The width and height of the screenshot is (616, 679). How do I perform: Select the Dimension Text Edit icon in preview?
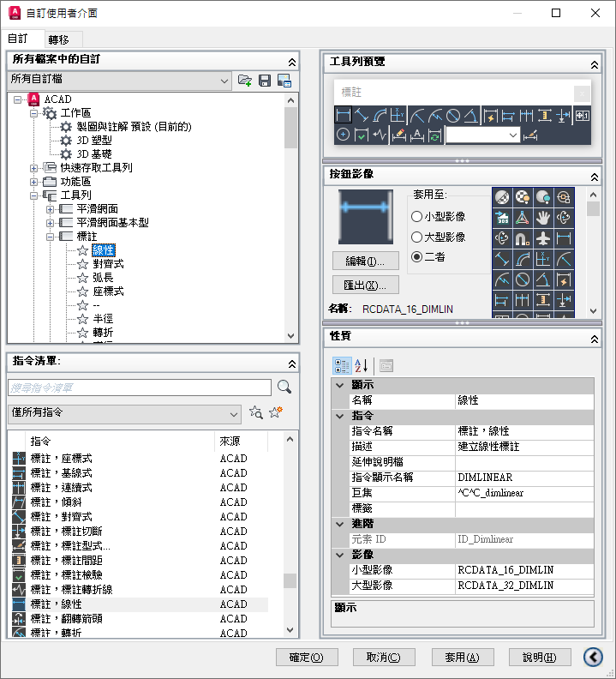point(417,135)
